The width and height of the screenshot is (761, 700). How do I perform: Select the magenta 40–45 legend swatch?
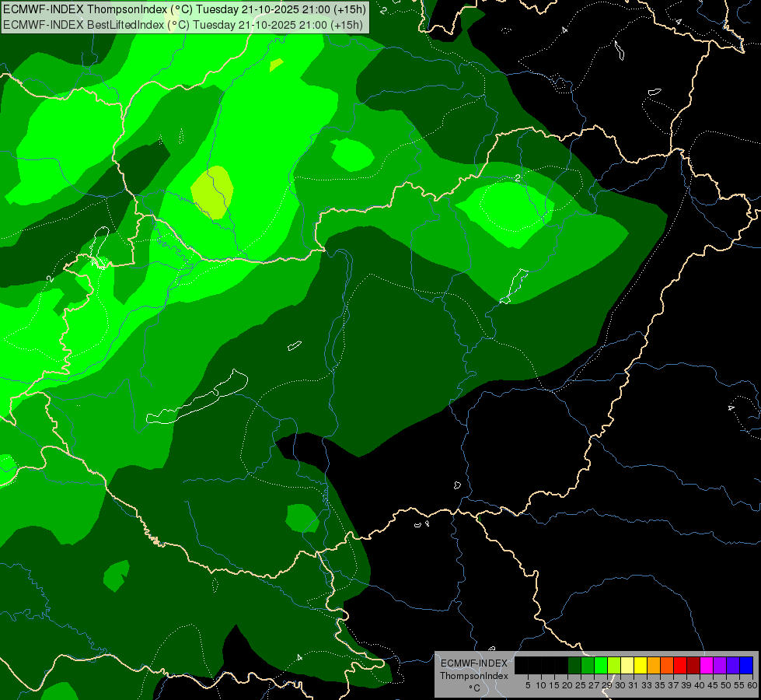pos(707,665)
